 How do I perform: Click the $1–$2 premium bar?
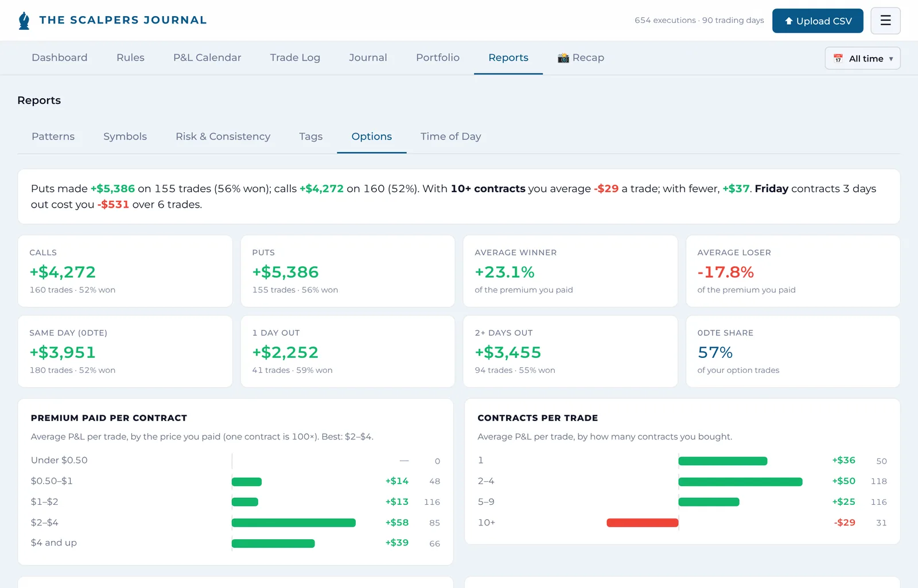click(x=245, y=502)
